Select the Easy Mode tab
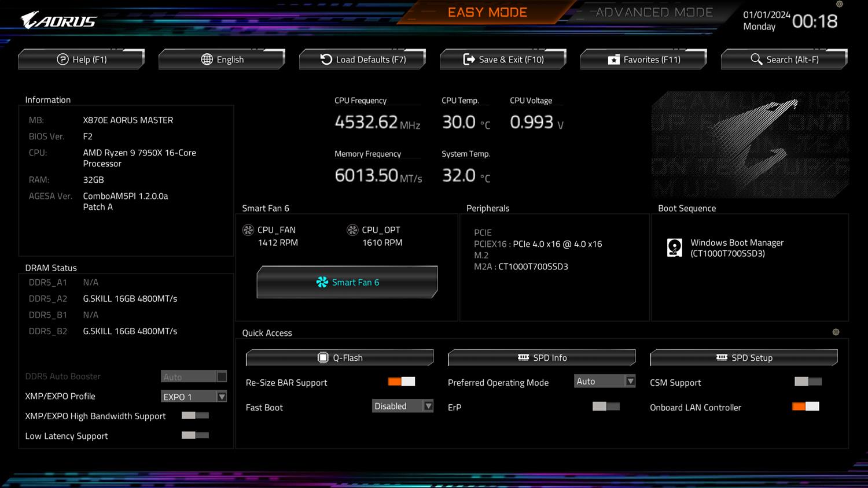The image size is (868, 488). pyautogui.click(x=487, y=13)
